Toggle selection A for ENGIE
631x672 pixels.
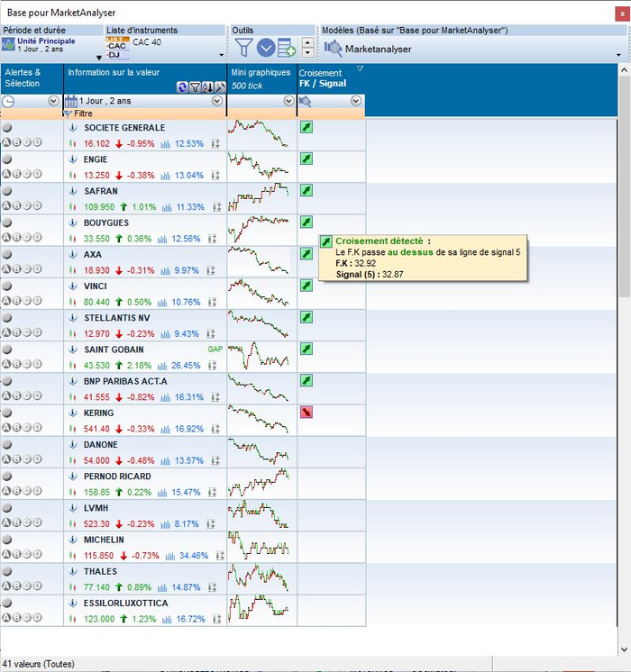tap(6, 174)
